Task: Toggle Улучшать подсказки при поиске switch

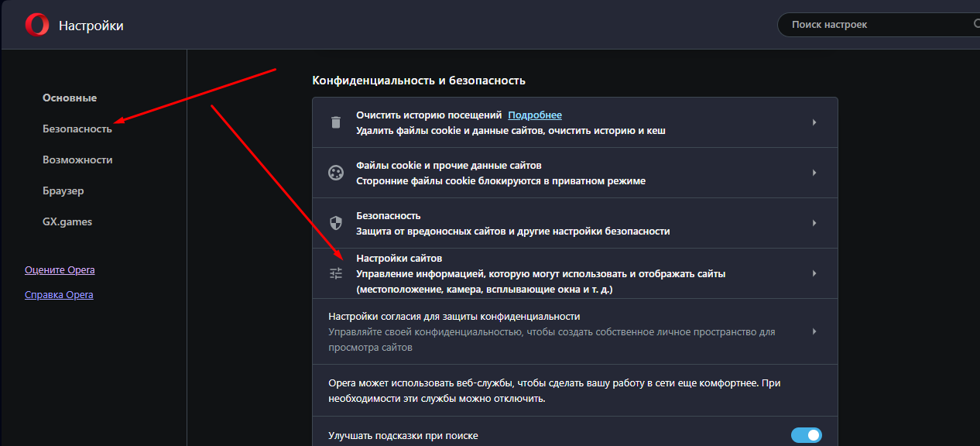Action: 807,435
